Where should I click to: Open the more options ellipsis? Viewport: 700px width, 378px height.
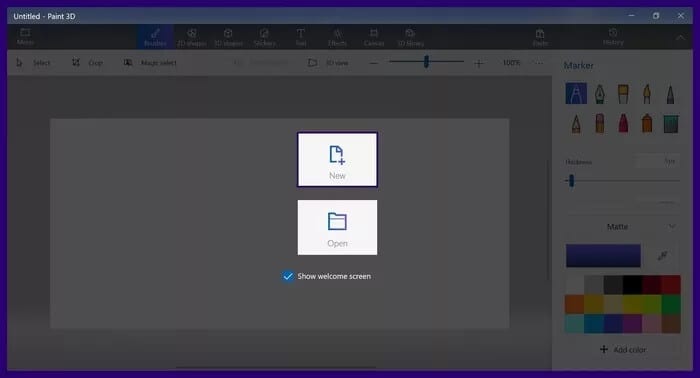tap(539, 63)
